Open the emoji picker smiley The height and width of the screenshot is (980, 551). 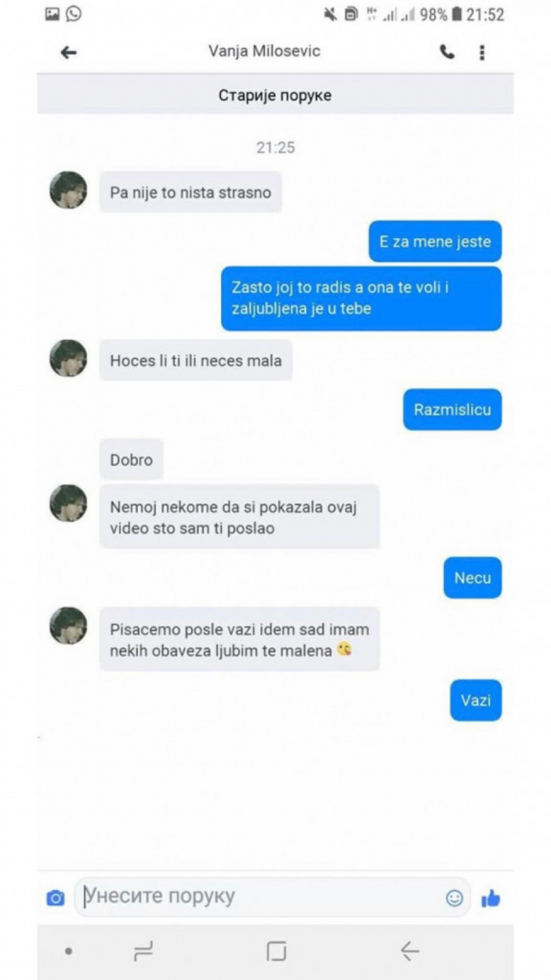(454, 898)
